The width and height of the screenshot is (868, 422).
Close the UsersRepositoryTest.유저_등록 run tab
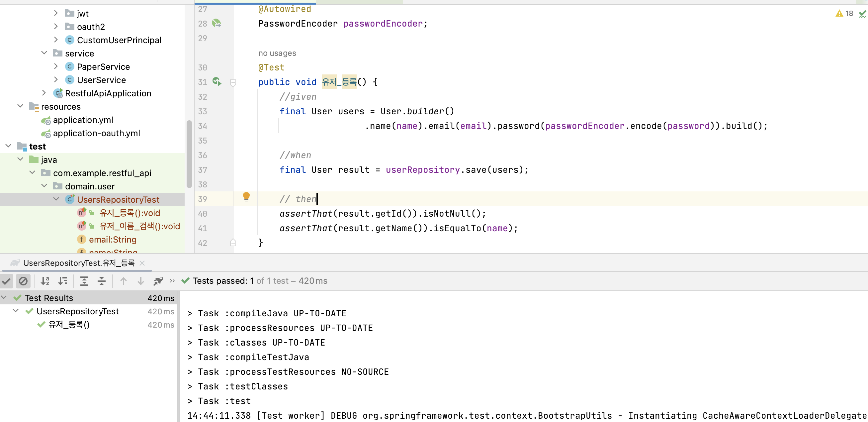[142, 263]
